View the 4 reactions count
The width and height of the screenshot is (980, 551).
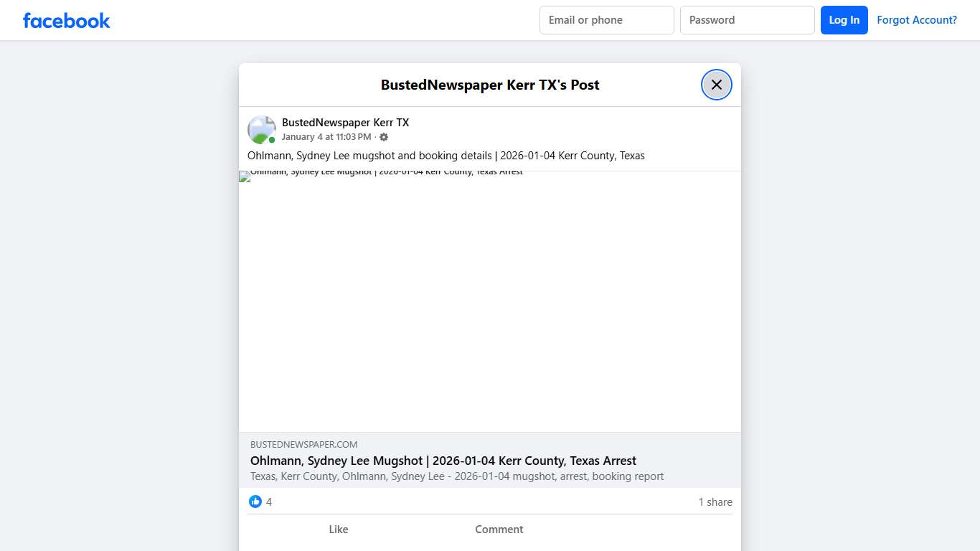(x=269, y=502)
